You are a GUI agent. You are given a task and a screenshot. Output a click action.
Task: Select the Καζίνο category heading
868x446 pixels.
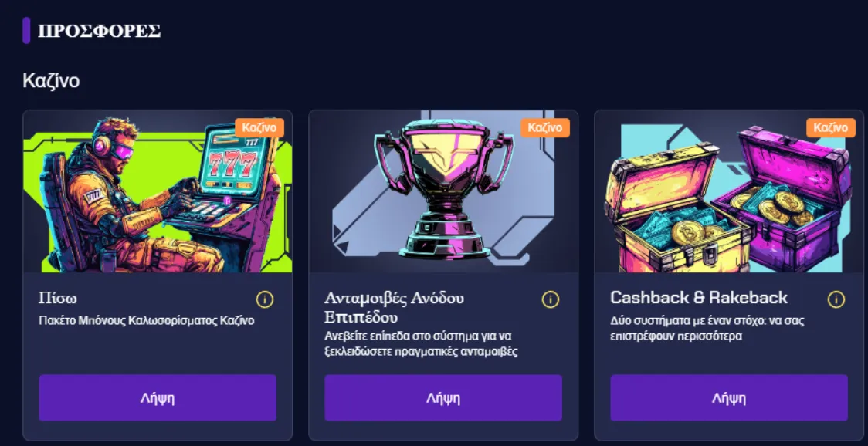tap(51, 81)
